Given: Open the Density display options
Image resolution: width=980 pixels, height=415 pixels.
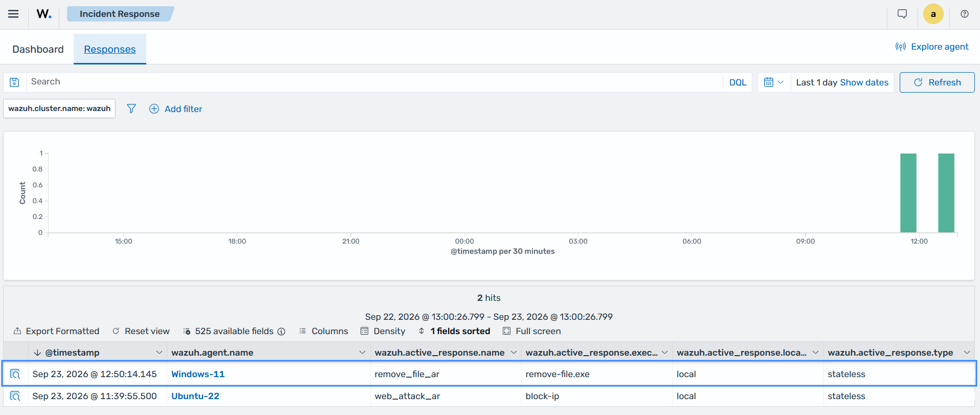Looking at the screenshot, I should tap(383, 331).
